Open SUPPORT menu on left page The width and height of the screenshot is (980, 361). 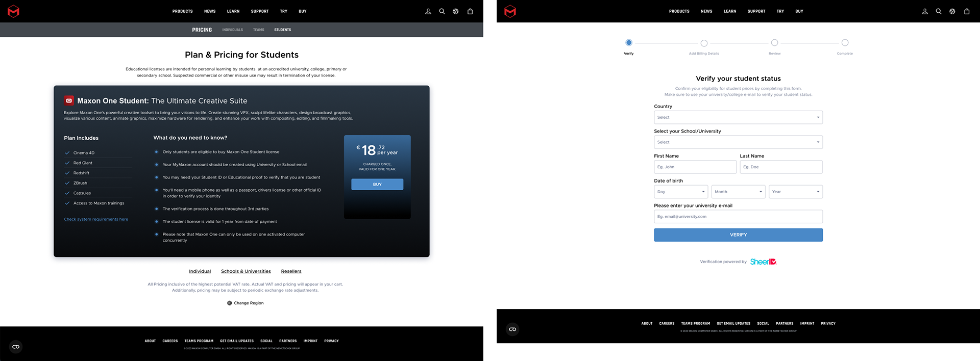tap(260, 11)
